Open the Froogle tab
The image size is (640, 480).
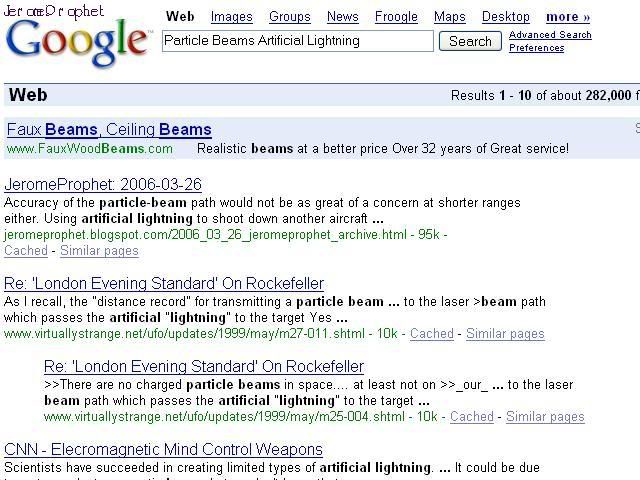pyautogui.click(x=396, y=17)
